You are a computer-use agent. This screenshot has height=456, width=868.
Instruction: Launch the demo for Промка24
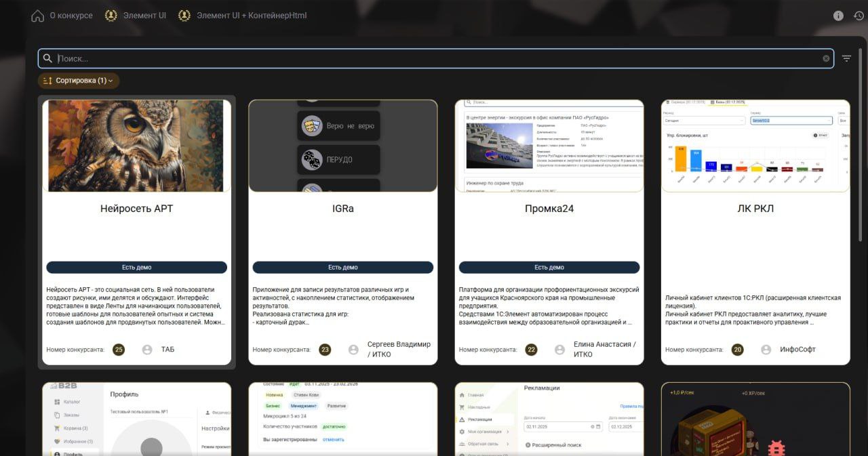549,268
